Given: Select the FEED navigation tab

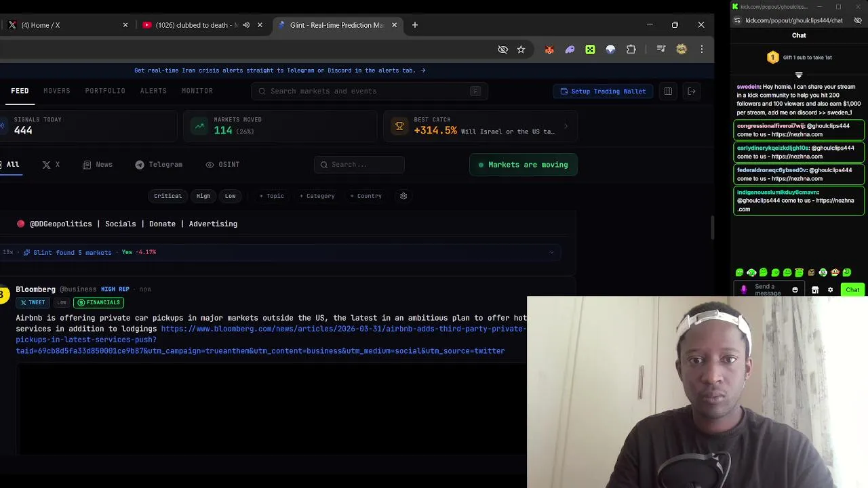Looking at the screenshot, I should coord(20,91).
